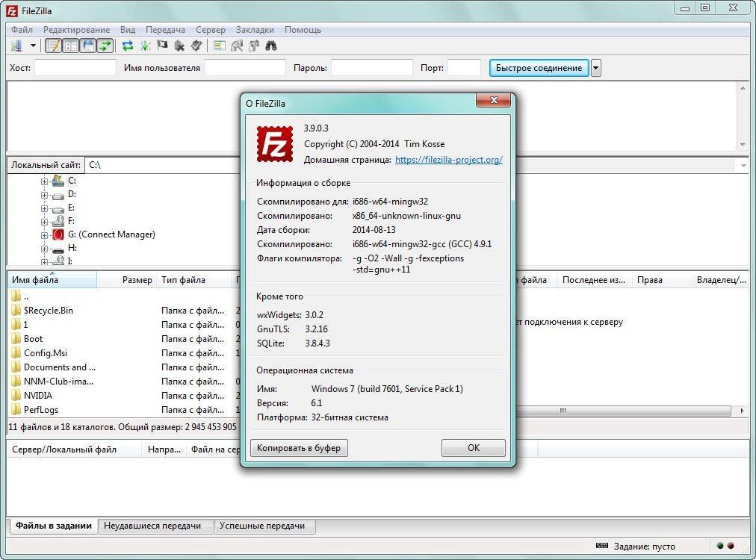Click the binoculars file search icon
Screen dimensions: 756x560
pyautogui.click(x=271, y=46)
